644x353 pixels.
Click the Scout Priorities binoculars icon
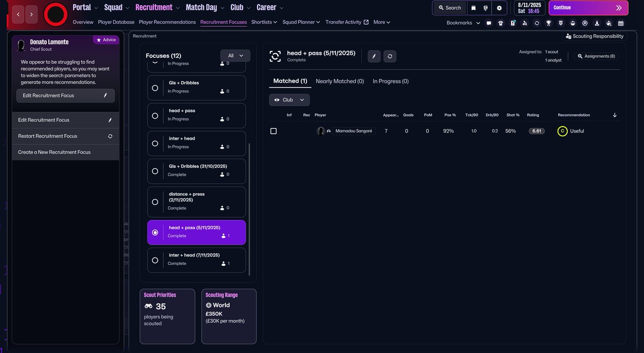pos(149,306)
